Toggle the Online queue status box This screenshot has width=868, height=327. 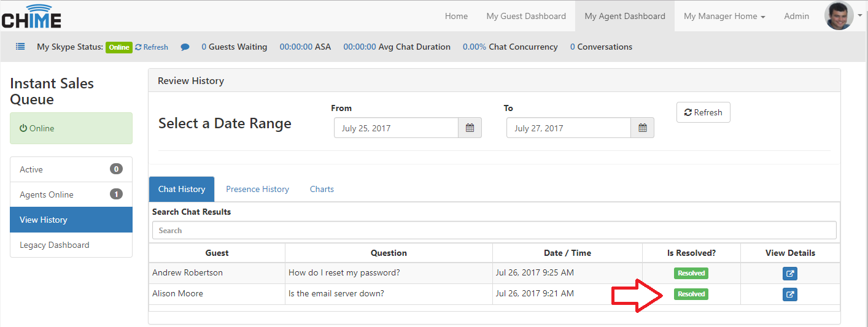tap(71, 128)
